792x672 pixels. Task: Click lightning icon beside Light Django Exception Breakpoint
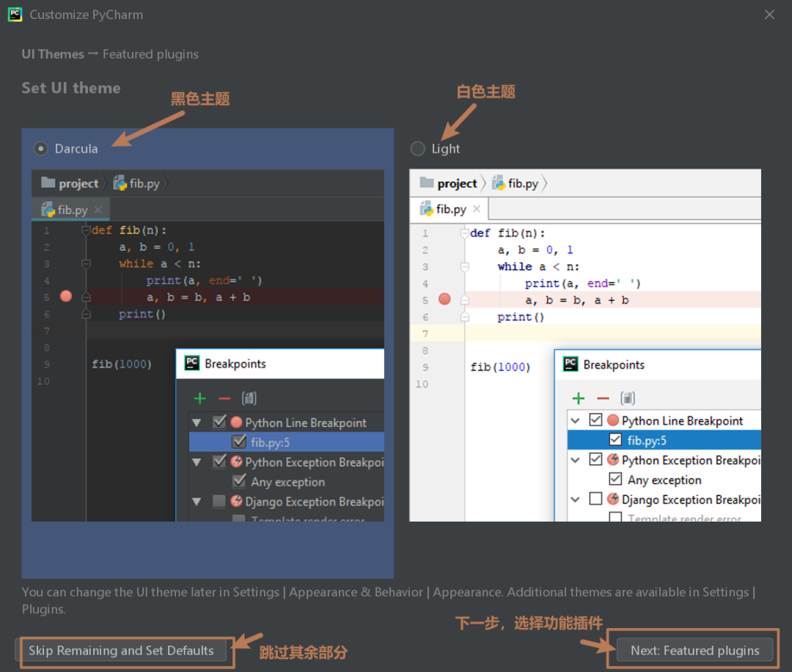pos(613,499)
